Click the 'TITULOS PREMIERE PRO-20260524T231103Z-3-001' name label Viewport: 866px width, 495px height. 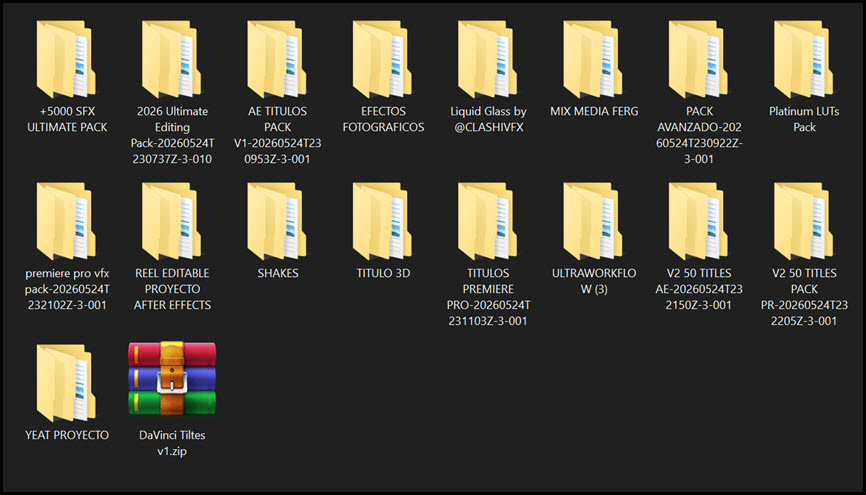488,297
